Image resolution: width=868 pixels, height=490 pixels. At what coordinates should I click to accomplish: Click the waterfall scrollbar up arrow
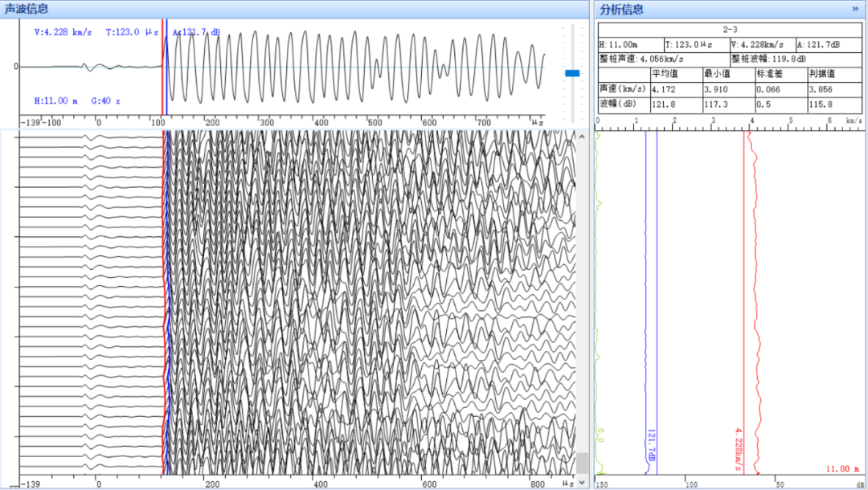[582, 137]
